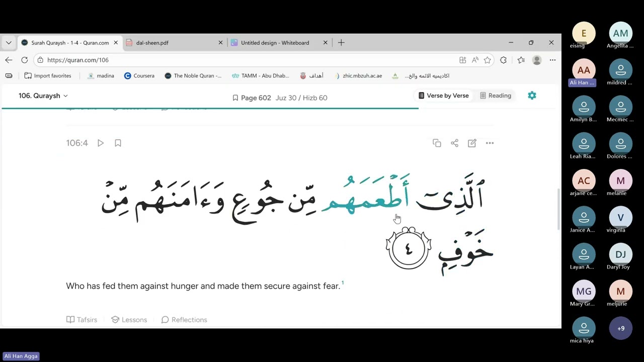Toggle Read aloud icon
Image resolution: width=644 pixels, height=362 pixels.
click(x=475, y=60)
